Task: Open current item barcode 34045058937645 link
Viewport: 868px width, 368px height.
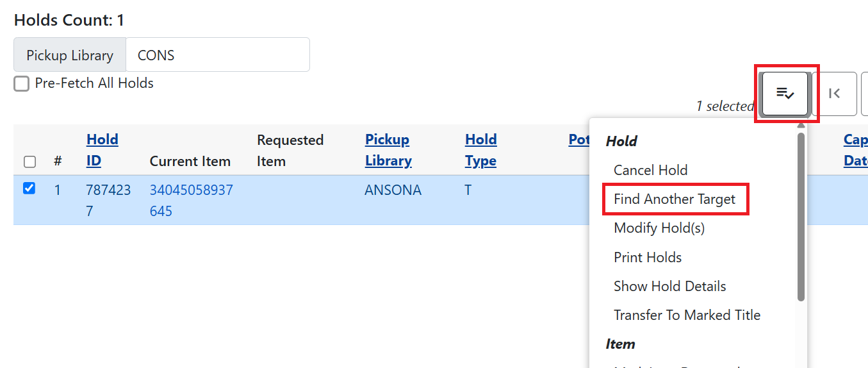Action: 191,200
